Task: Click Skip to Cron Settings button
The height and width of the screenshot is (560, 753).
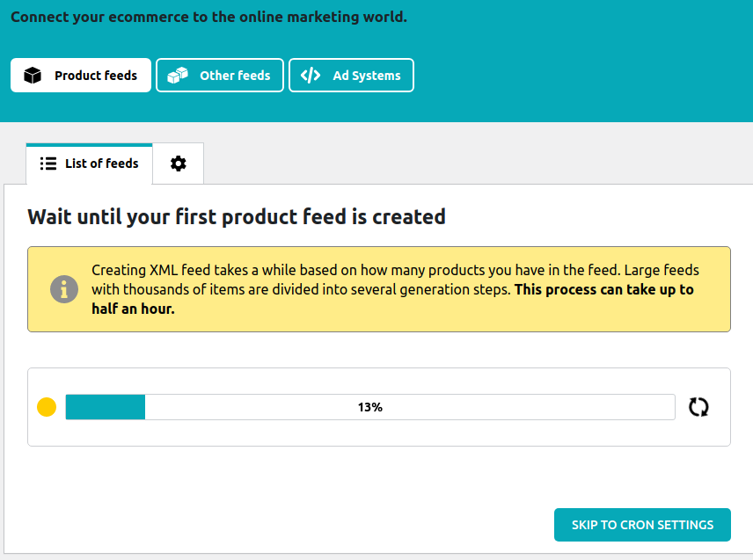Action: tap(642, 525)
